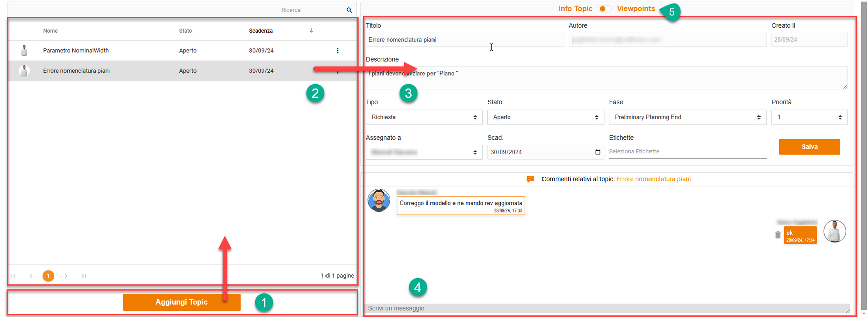Open the Priorità dropdown

[809, 117]
